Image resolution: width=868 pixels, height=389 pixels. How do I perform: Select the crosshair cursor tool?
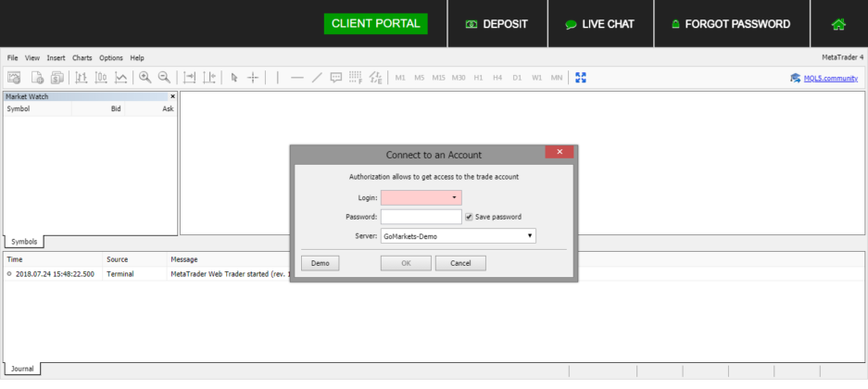click(x=253, y=78)
